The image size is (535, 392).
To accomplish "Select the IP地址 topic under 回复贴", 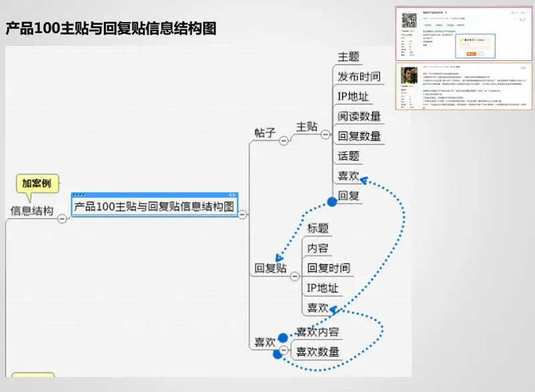I will [x=322, y=288].
